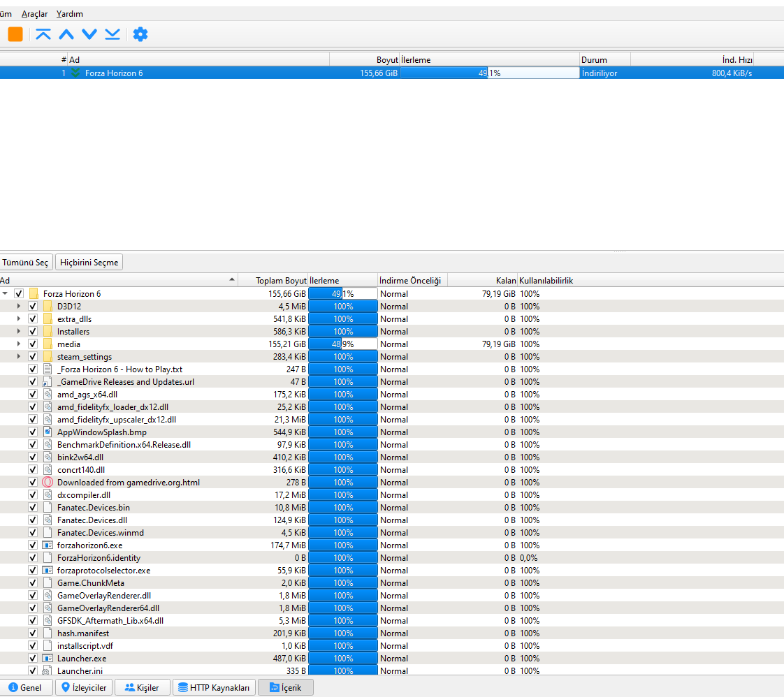Open the Yardım menu
The image size is (784, 697).
point(69,14)
